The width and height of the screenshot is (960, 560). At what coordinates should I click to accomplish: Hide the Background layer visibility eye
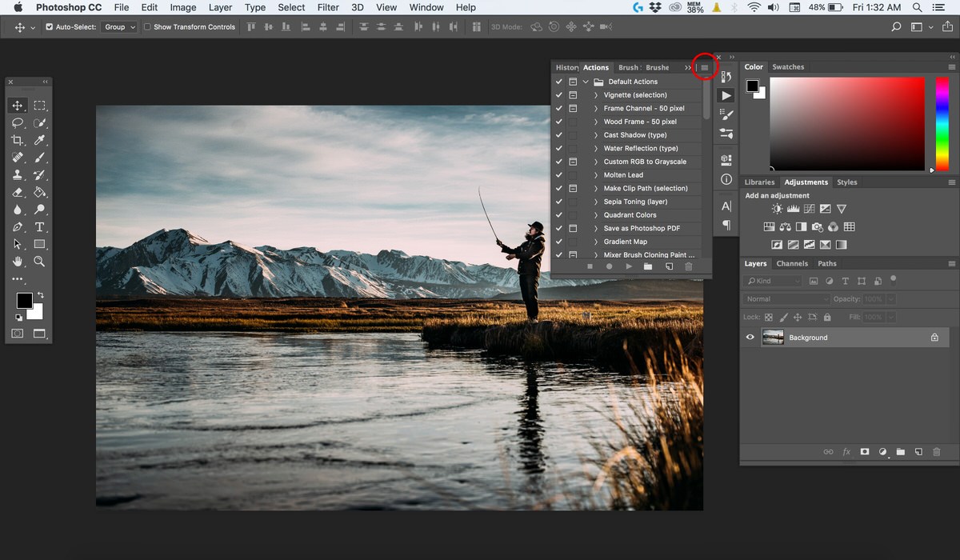pos(750,338)
